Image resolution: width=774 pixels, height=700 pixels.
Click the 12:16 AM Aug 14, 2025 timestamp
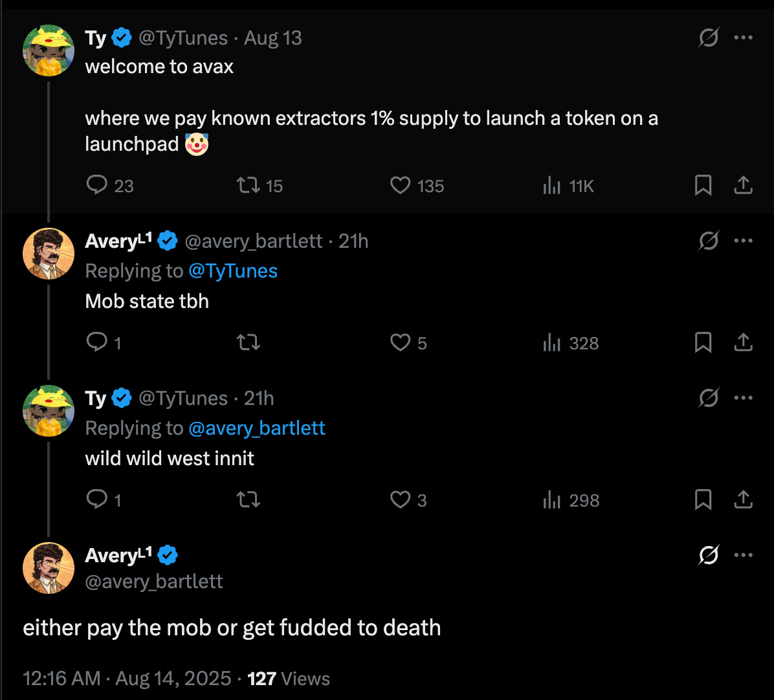click(127, 679)
